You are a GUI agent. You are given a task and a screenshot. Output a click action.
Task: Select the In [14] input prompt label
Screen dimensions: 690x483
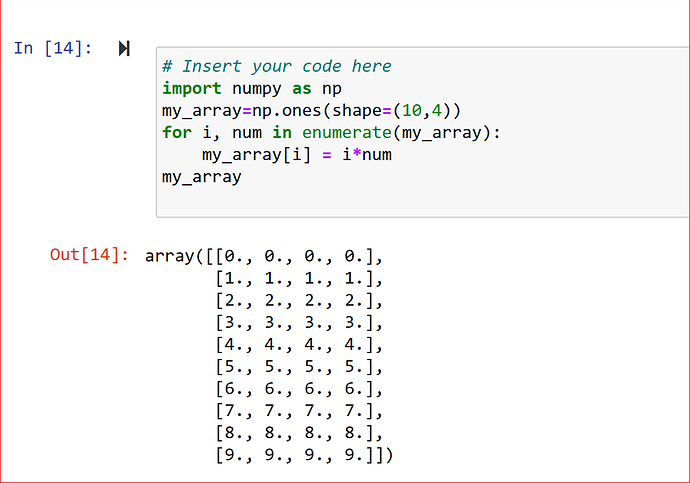[x=53, y=48]
